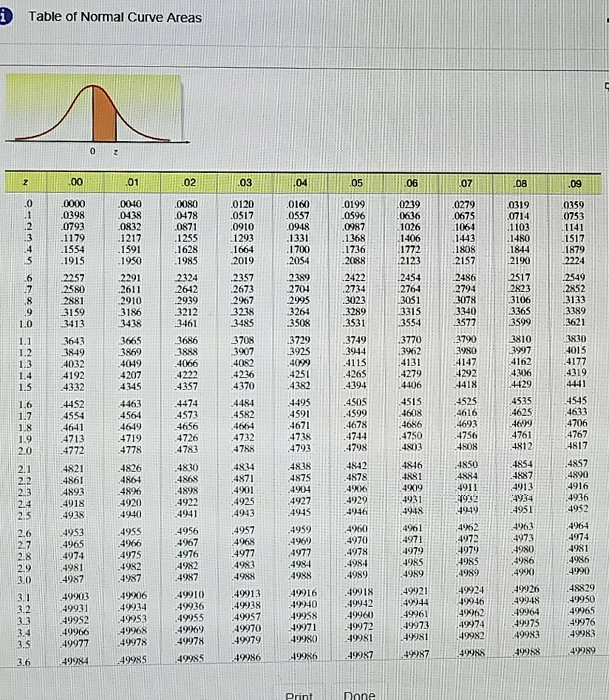
Task: Select the .00 column header
Action: [75, 180]
